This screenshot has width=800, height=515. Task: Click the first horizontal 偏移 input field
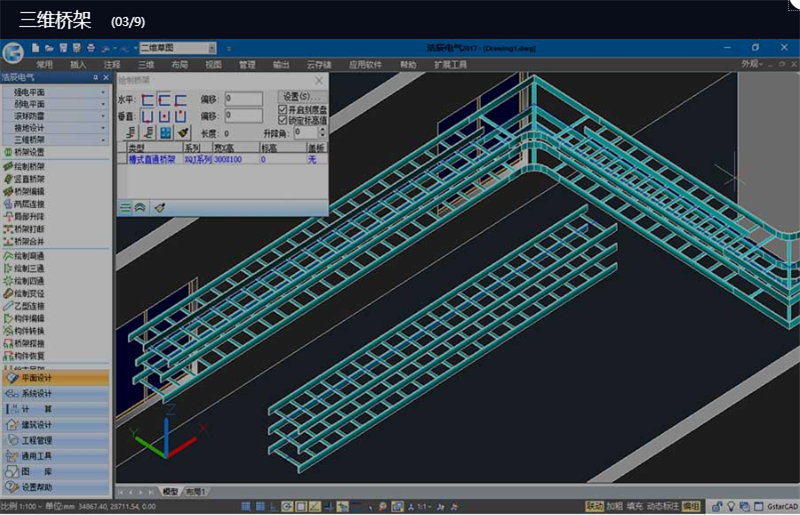(244, 99)
